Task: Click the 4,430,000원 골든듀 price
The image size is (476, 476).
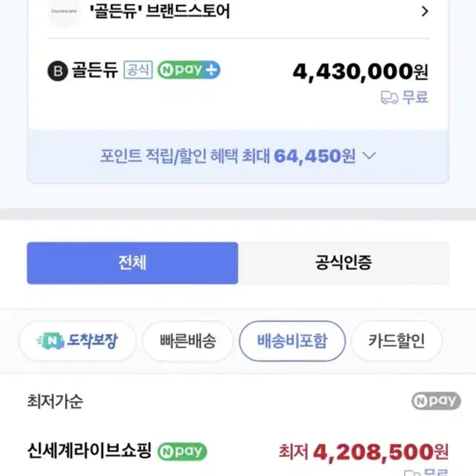Action: 360,72
